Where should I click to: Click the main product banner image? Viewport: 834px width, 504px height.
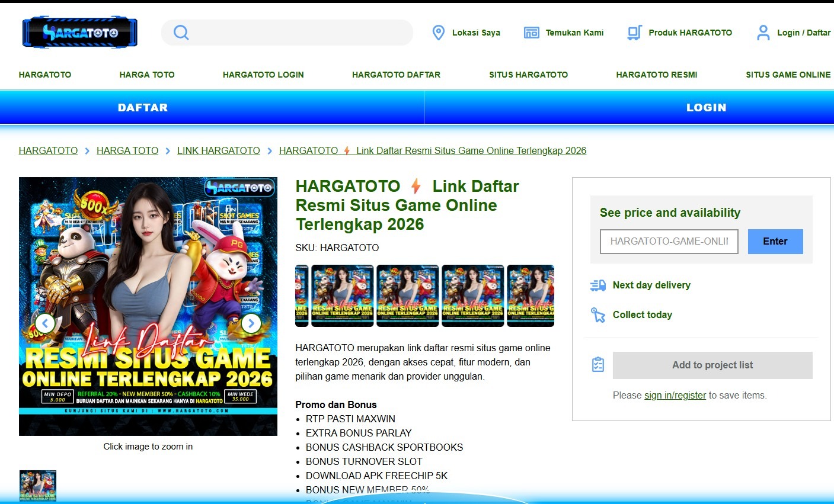coord(148,306)
